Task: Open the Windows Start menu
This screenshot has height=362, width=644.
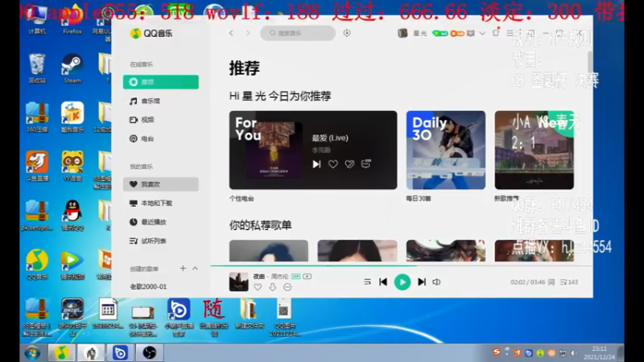Action: 32,353
